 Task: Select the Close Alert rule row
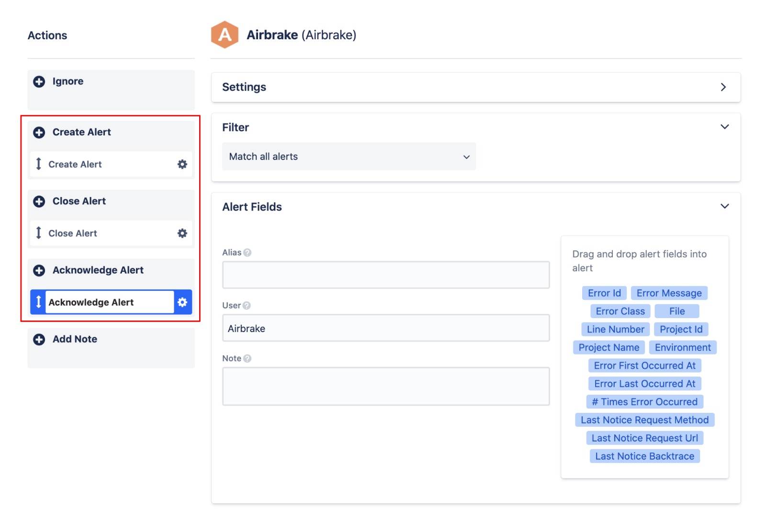coord(111,233)
